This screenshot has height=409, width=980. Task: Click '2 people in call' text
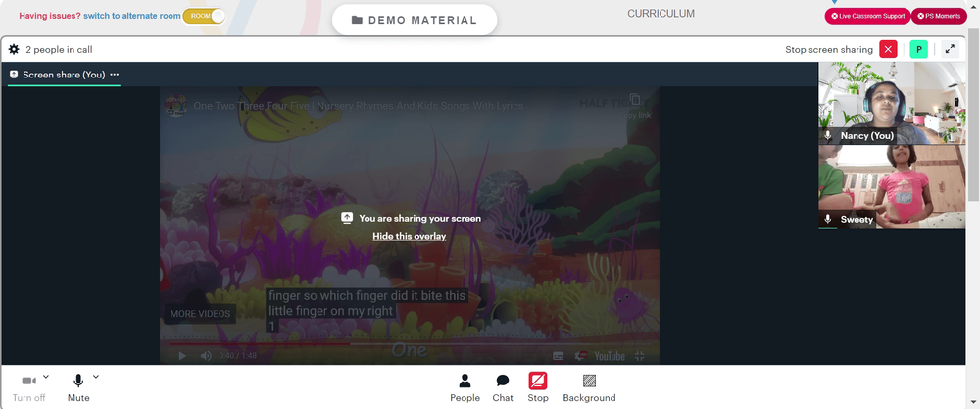pyautogui.click(x=59, y=49)
